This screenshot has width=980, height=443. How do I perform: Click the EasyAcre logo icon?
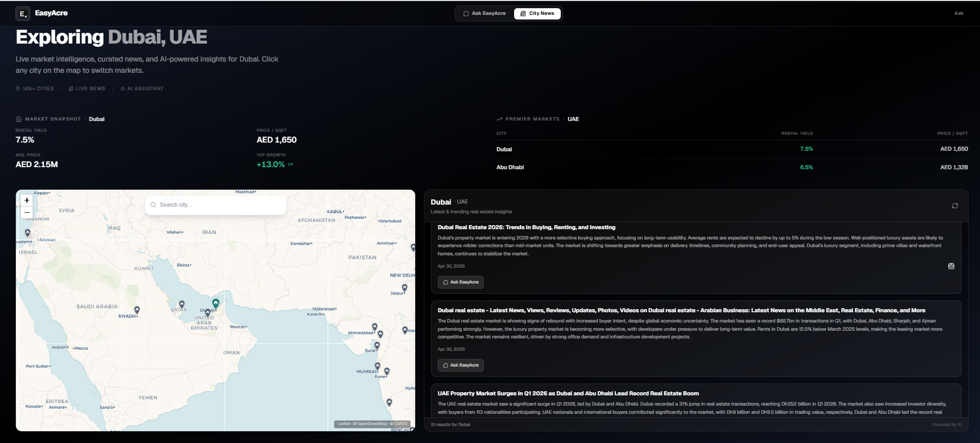[23, 14]
